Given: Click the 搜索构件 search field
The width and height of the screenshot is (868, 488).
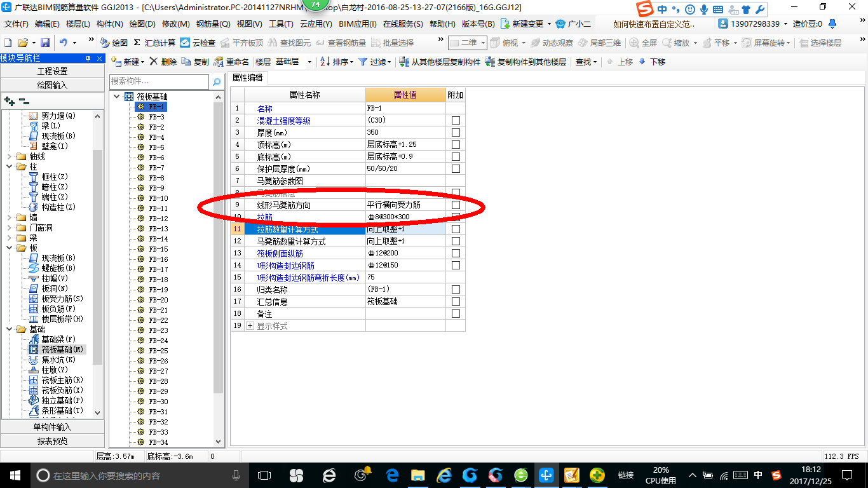Looking at the screenshot, I should click(159, 81).
